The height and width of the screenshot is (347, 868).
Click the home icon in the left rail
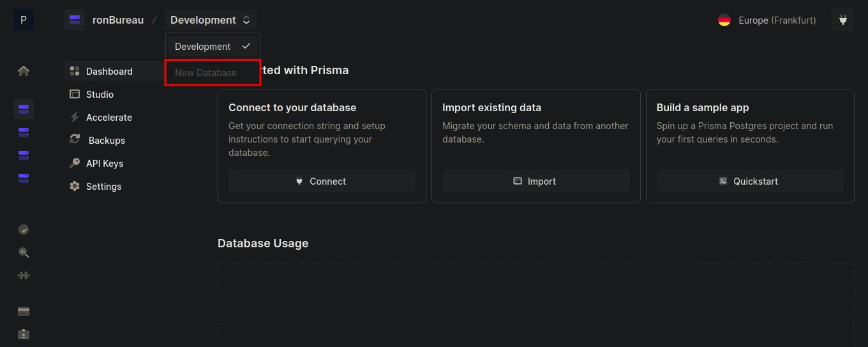[x=24, y=71]
